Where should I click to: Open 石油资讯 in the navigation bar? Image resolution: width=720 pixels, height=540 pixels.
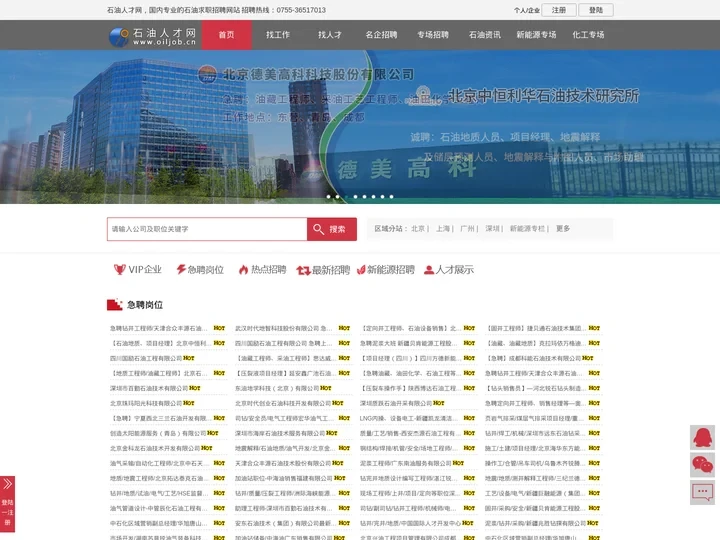(484, 35)
